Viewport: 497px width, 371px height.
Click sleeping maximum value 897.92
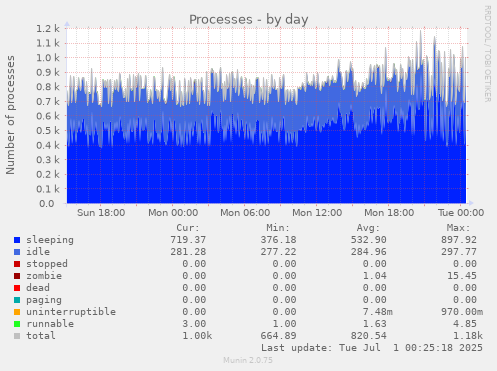tap(459, 240)
